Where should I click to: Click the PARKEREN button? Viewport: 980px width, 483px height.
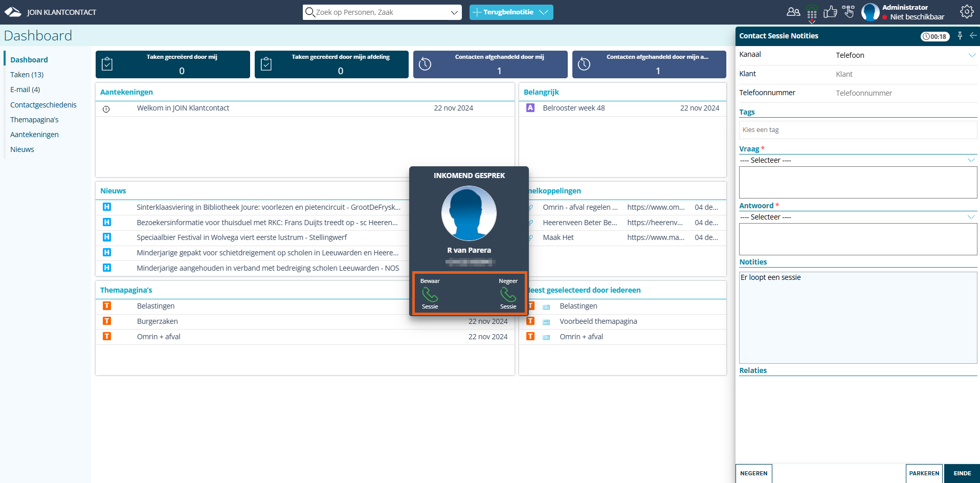924,473
